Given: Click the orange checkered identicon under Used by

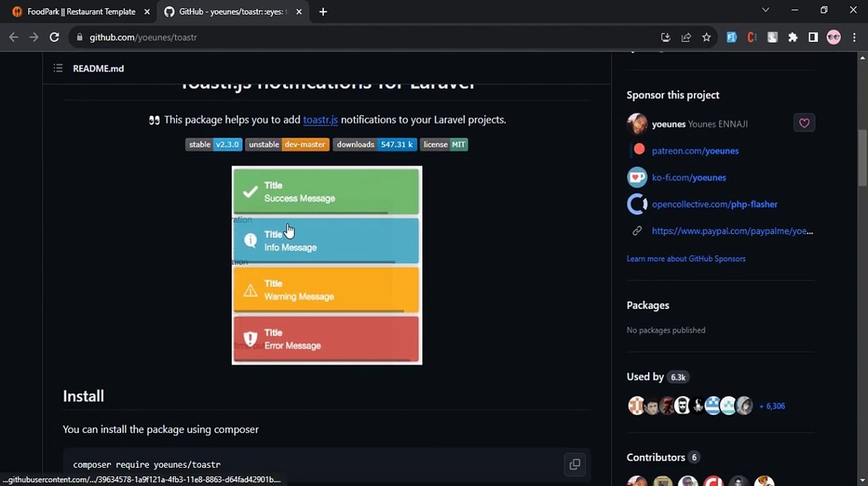Looking at the screenshot, I should tap(637, 406).
